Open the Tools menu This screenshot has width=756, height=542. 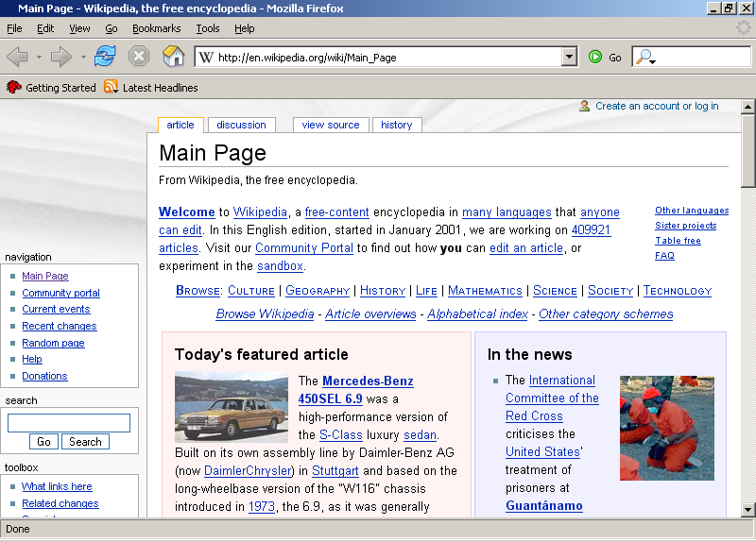tap(208, 28)
